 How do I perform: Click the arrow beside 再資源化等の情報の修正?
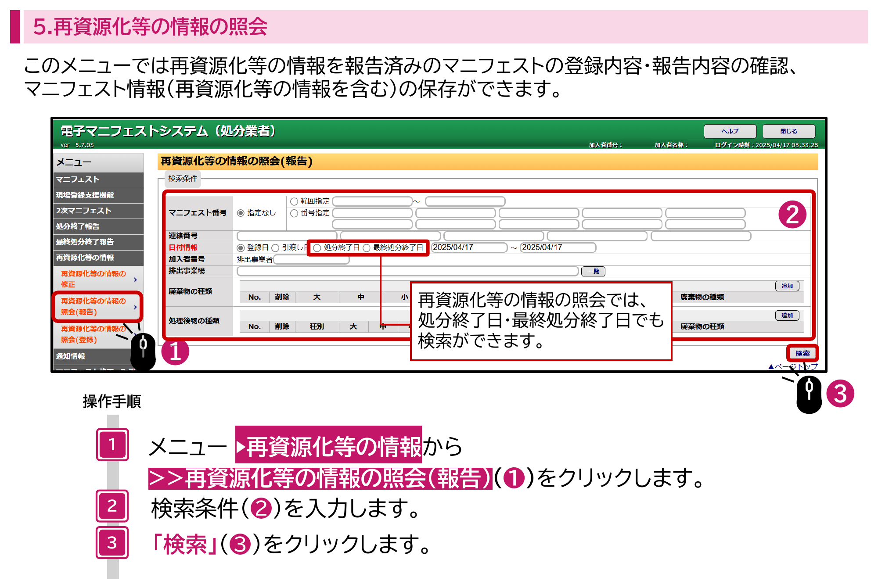coord(135,280)
